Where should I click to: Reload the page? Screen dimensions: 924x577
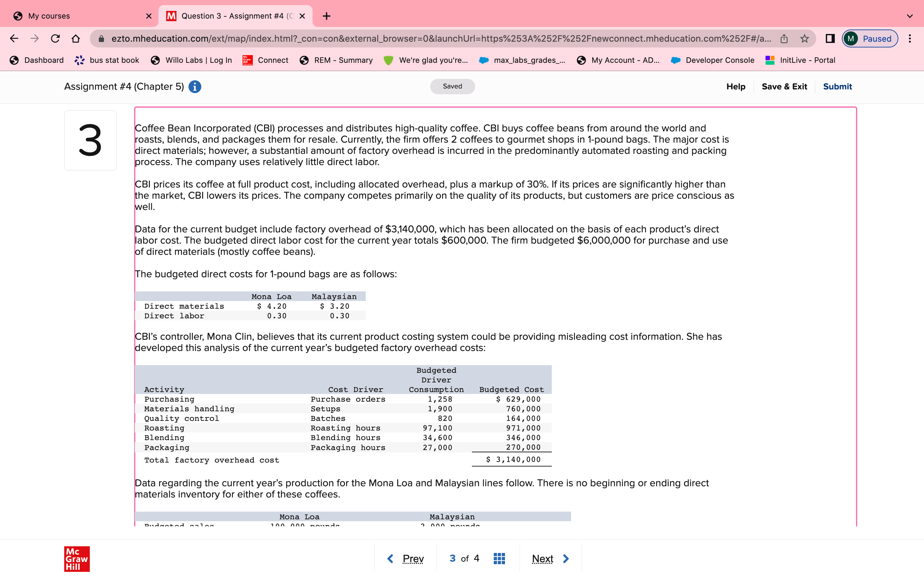point(55,38)
